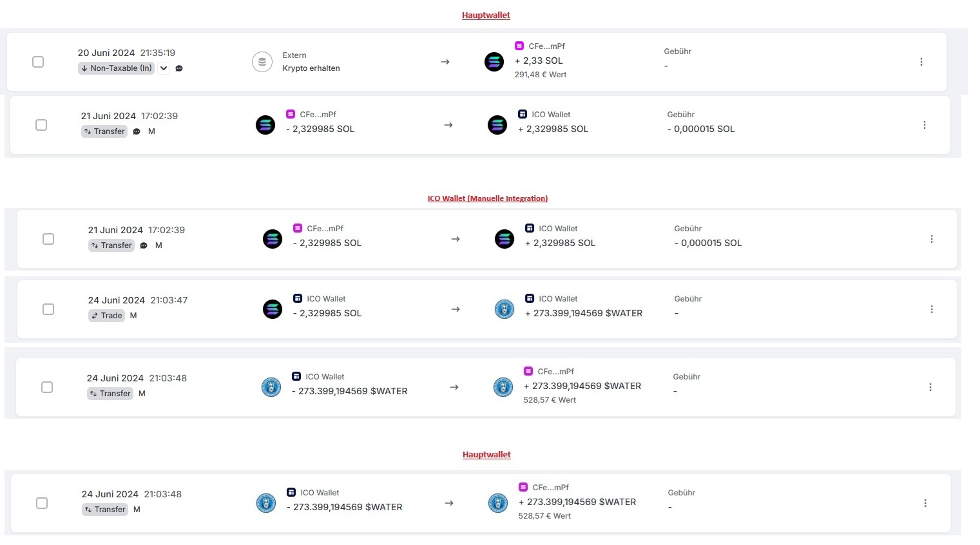Click three-dot menu of 20 Juni 21:35:19 row
The image size is (980, 545).
(921, 62)
